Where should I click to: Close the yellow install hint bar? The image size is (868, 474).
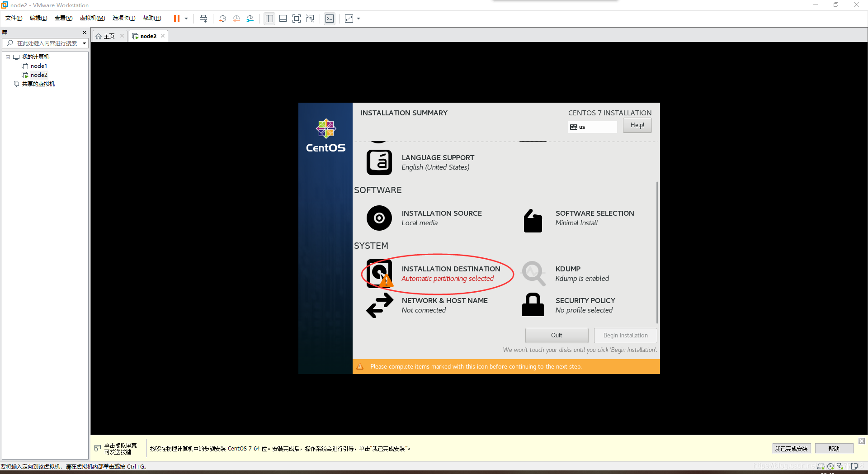click(862, 441)
